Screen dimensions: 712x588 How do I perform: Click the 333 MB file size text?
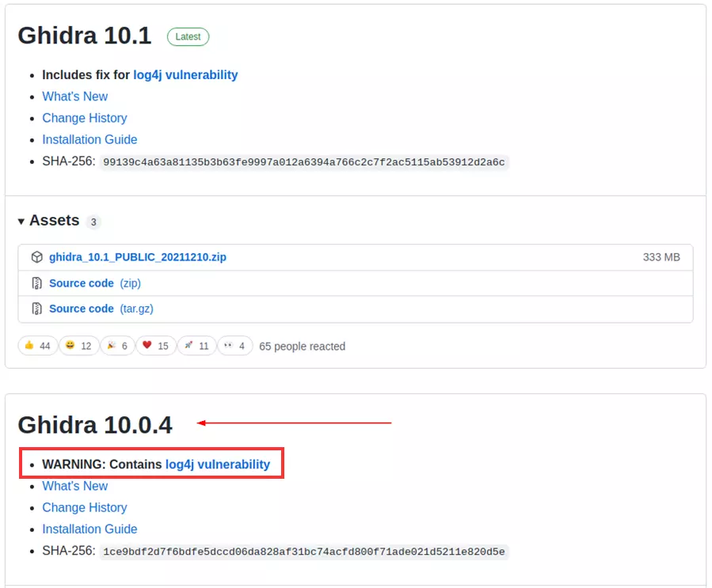[661, 257]
